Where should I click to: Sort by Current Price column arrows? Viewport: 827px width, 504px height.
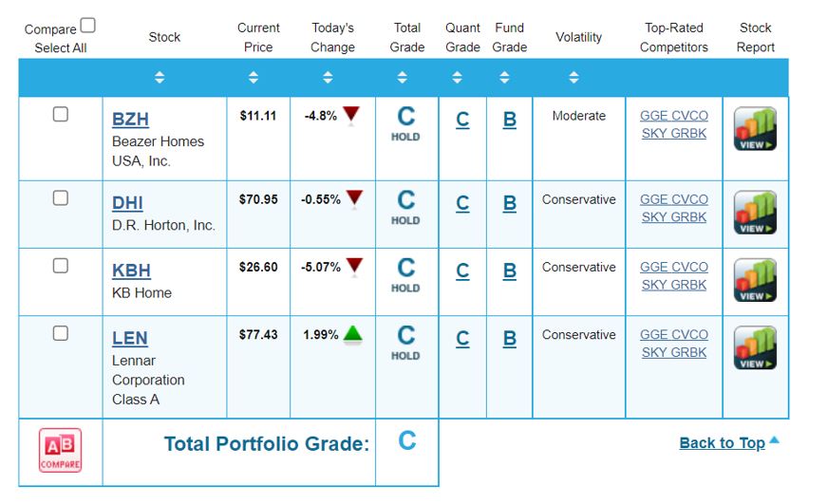(x=254, y=78)
